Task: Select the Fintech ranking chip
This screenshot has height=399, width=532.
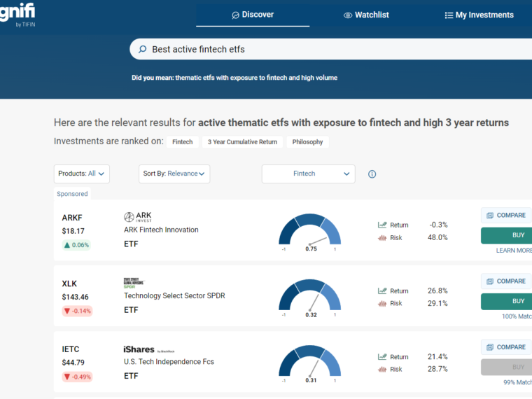Action: (183, 142)
